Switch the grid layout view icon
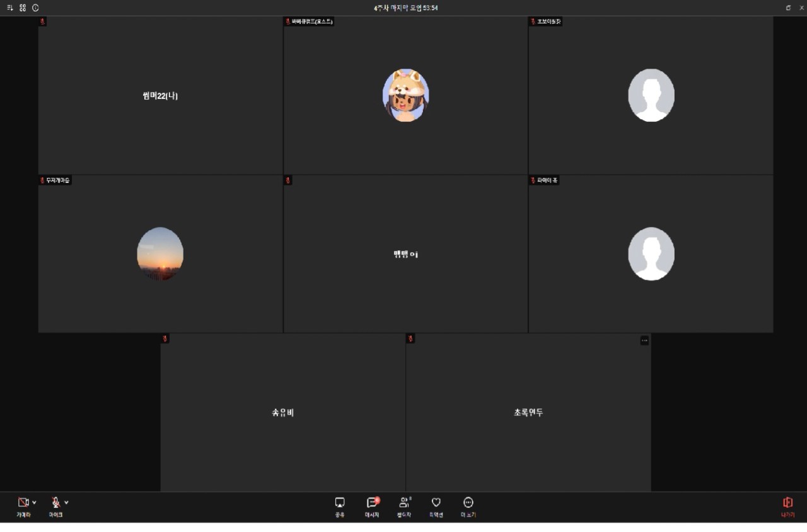 tap(23, 8)
